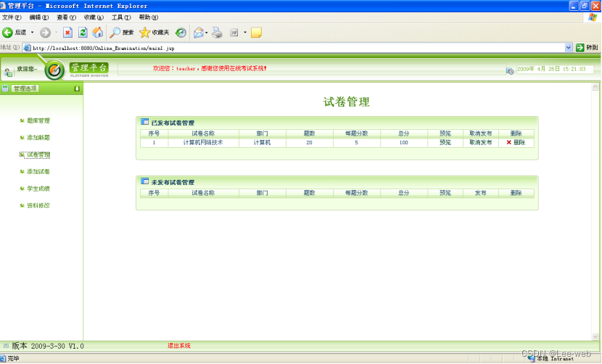Click the 计算机网络技术 exam name cell
Image resolution: width=602 pixels, height=364 pixels.
pos(203,142)
